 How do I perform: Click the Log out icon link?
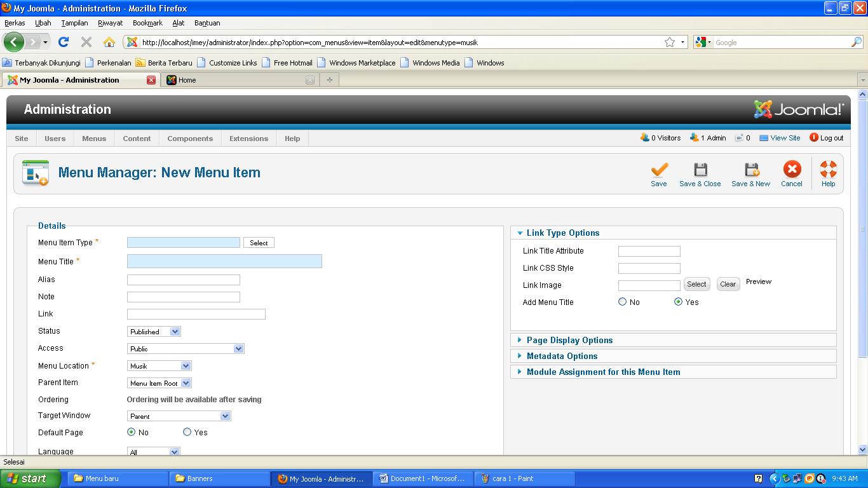point(826,138)
